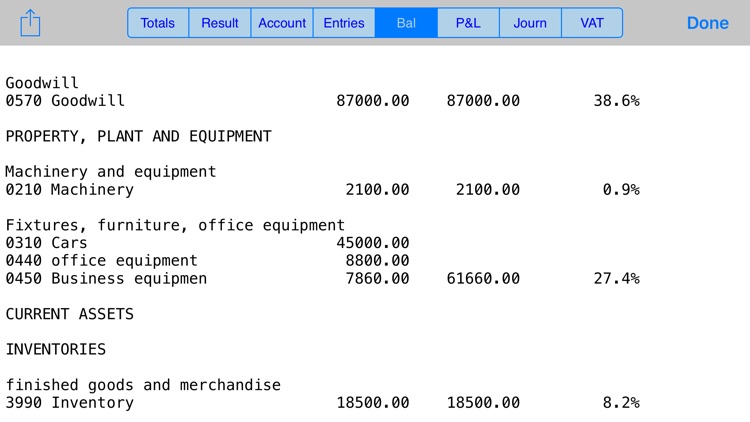Tap the share export icon

tap(30, 22)
